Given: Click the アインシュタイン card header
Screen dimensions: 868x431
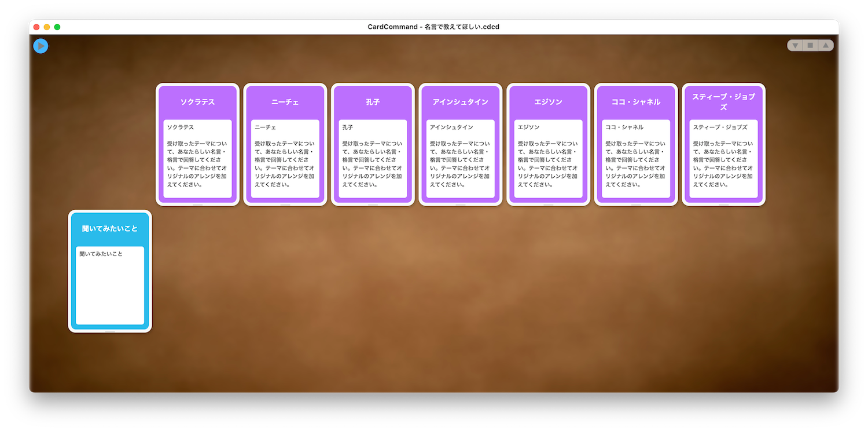Looking at the screenshot, I should [461, 102].
